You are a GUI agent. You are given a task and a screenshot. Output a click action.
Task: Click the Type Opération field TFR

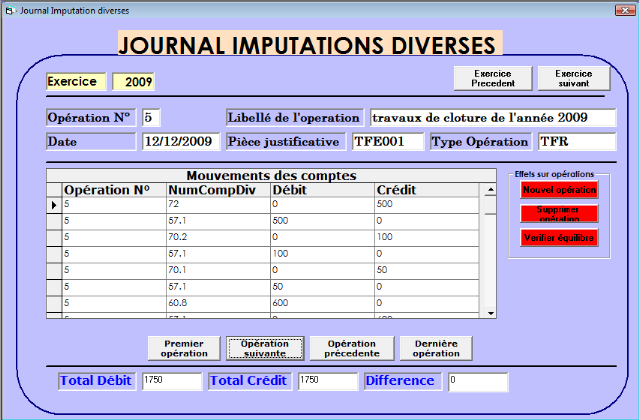pos(577,142)
